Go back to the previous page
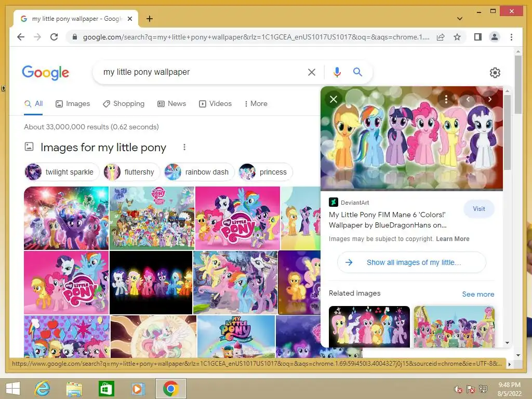Viewport: 532px width, 399px height. point(21,37)
